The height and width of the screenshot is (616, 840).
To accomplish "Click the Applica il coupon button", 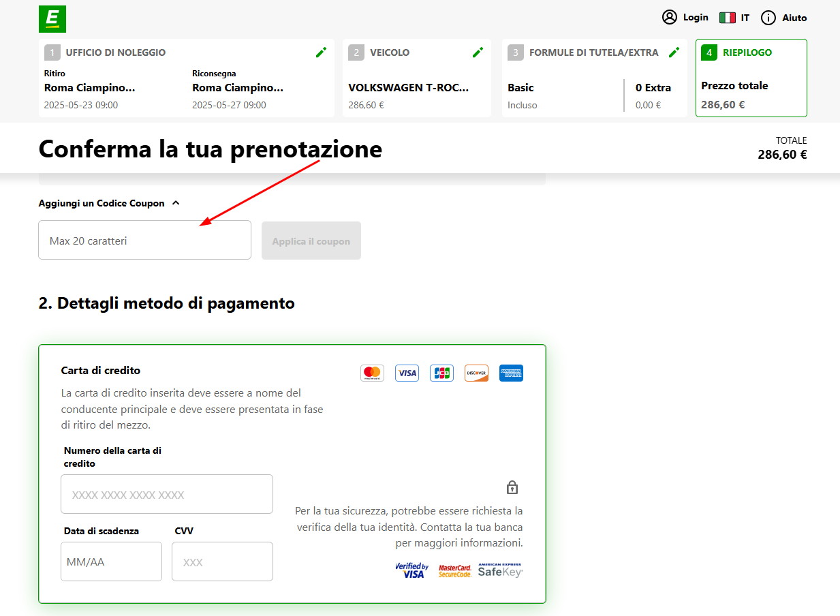I will point(311,240).
